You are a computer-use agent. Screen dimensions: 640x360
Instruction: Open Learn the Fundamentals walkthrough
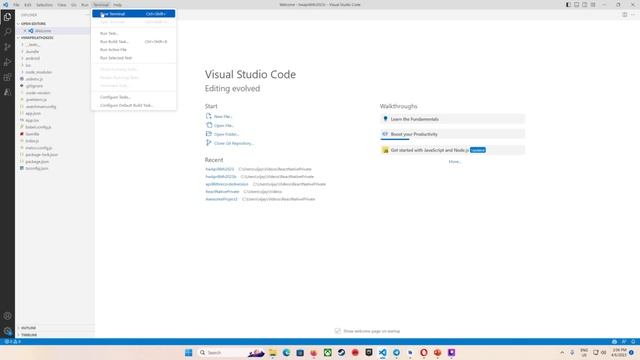pos(452,119)
